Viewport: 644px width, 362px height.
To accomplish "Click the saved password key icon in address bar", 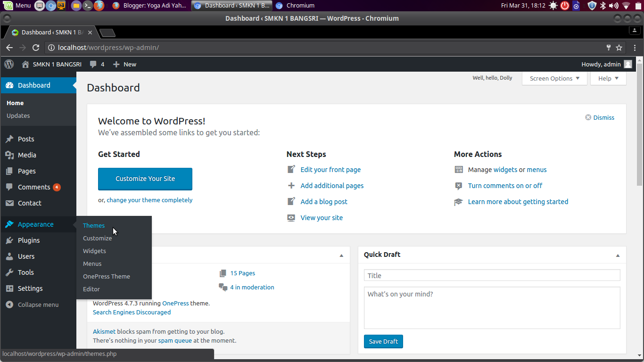I will (608, 48).
